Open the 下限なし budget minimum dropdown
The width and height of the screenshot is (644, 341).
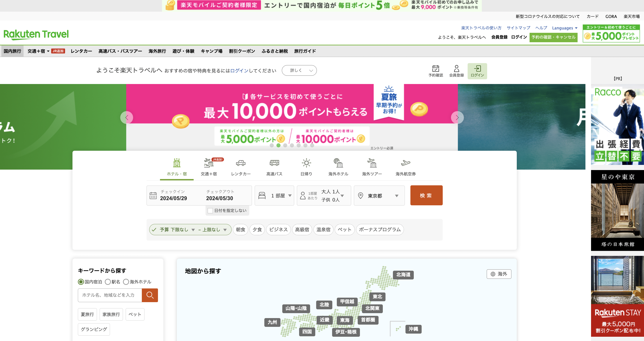coord(183,230)
